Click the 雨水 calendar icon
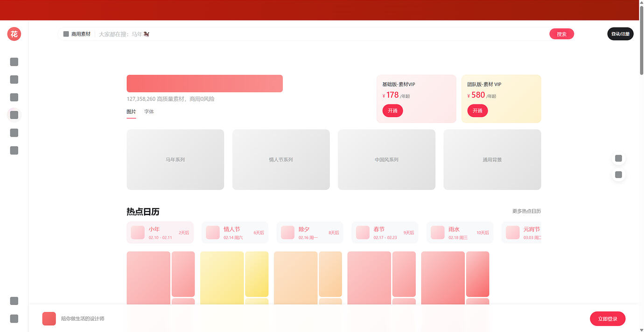644x332 pixels. (437, 233)
